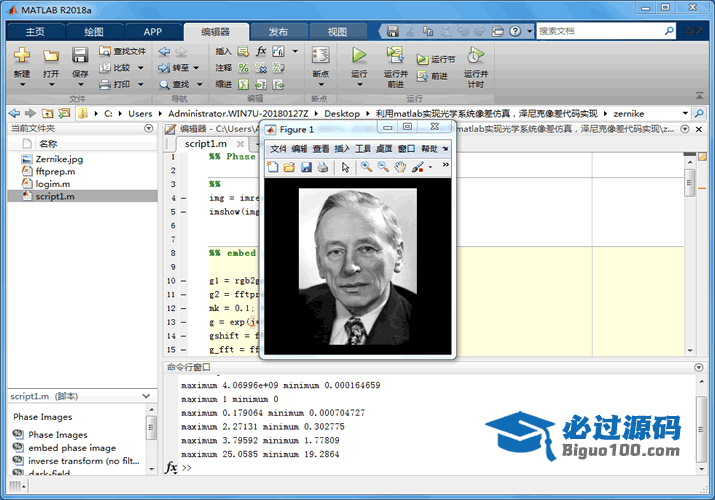Select the edit plot arrow tool in Figure 1
This screenshot has width=715, height=500.
[x=345, y=167]
